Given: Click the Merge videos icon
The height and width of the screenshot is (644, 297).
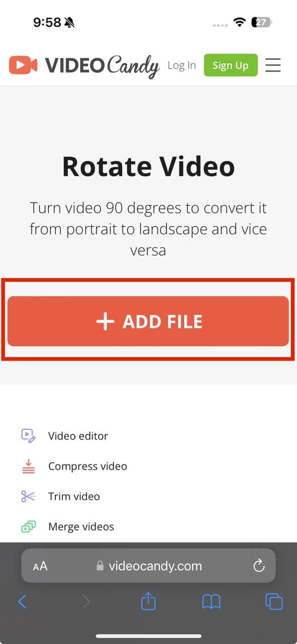Looking at the screenshot, I should pos(28,527).
